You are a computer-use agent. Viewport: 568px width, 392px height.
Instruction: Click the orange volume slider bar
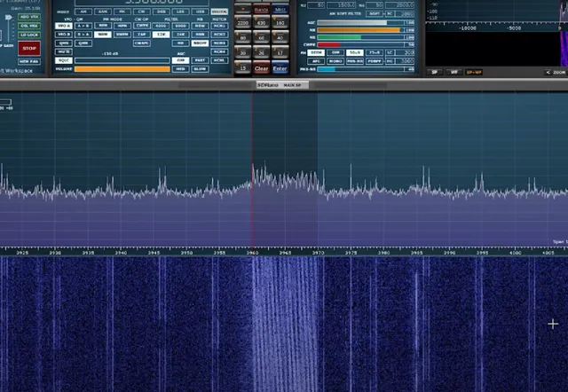tap(122, 68)
